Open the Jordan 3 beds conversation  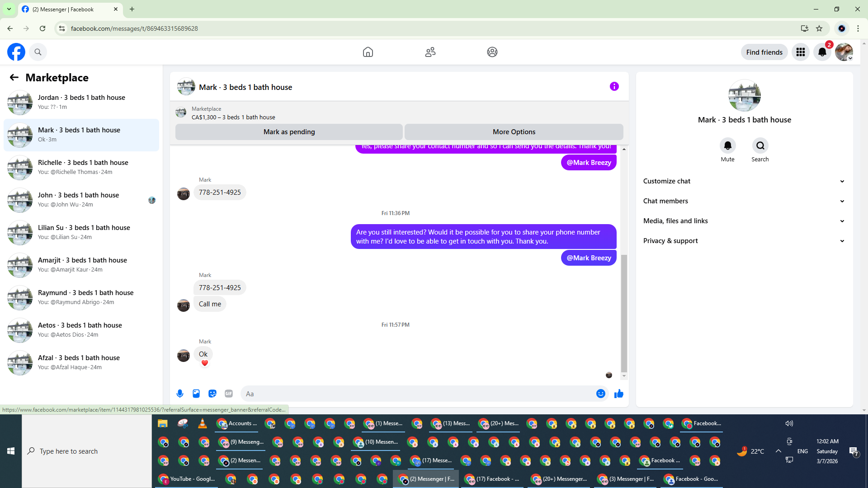[81, 102]
